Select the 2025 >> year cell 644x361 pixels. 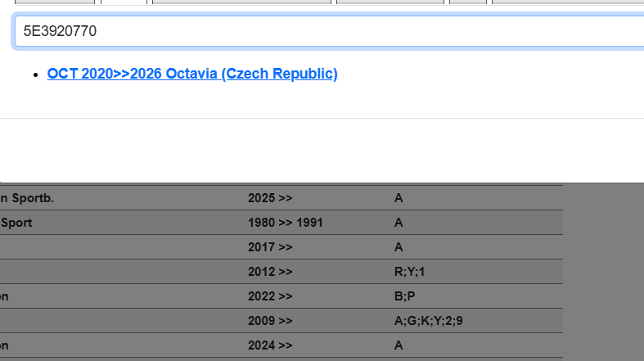click(x=270, y=198)
